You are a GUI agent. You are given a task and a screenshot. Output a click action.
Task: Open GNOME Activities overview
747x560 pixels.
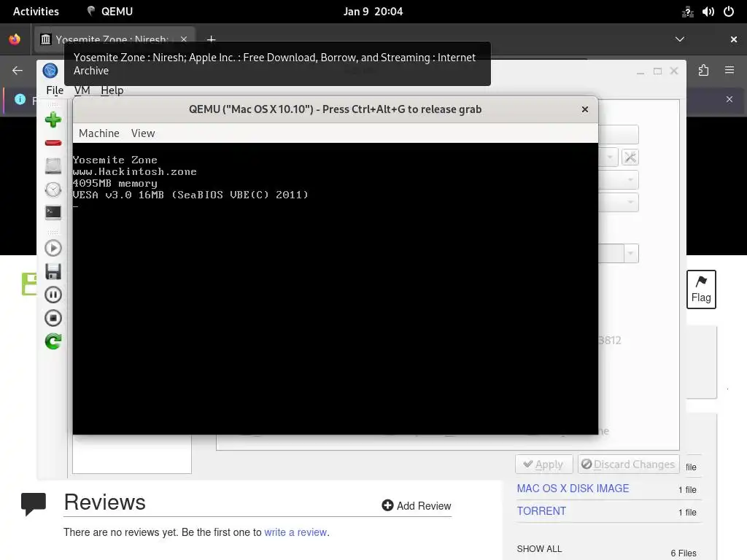36,12
